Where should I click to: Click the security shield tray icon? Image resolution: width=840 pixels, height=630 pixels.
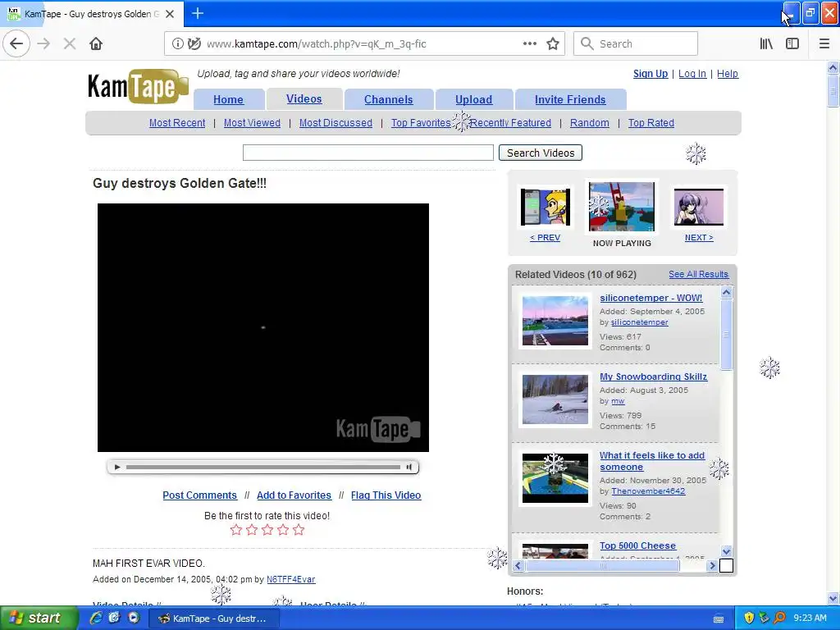click(x=749, y=618)
